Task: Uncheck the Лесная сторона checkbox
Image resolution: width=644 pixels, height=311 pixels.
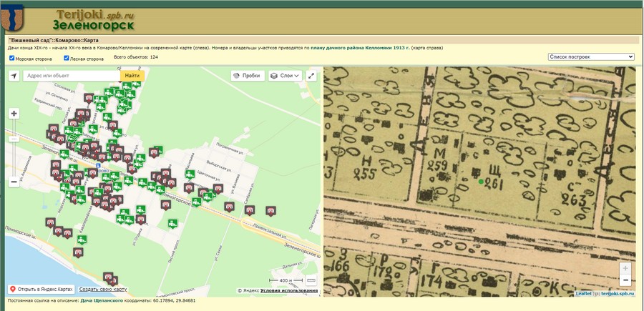Action: pyautogui.click(x=67, y=59)
